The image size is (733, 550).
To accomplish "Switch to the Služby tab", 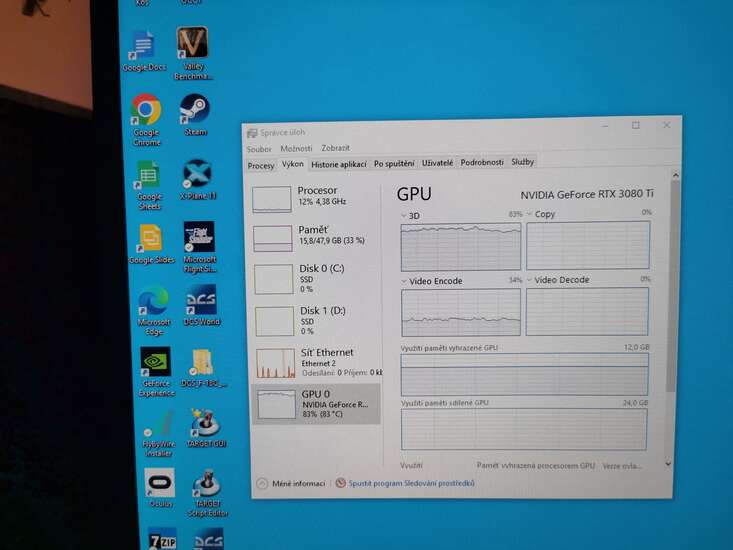I will pos(522,162).
